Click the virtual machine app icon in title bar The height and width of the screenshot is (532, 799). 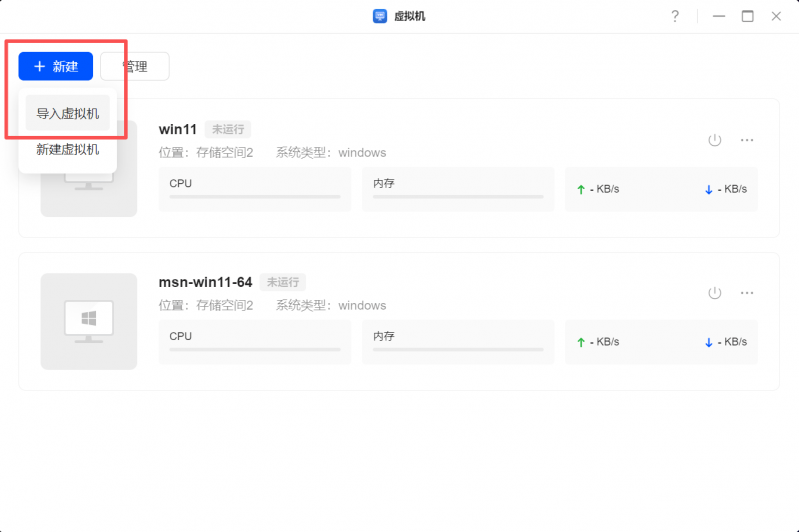tap(380, 16)
